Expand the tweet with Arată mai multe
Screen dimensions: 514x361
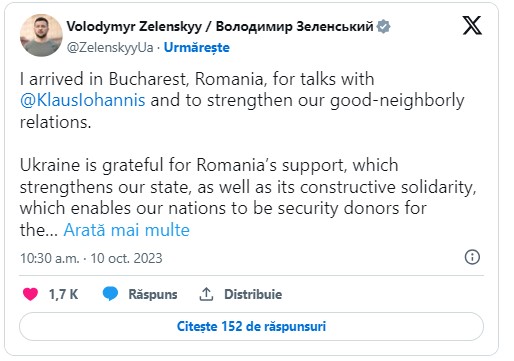pos(126,230)
